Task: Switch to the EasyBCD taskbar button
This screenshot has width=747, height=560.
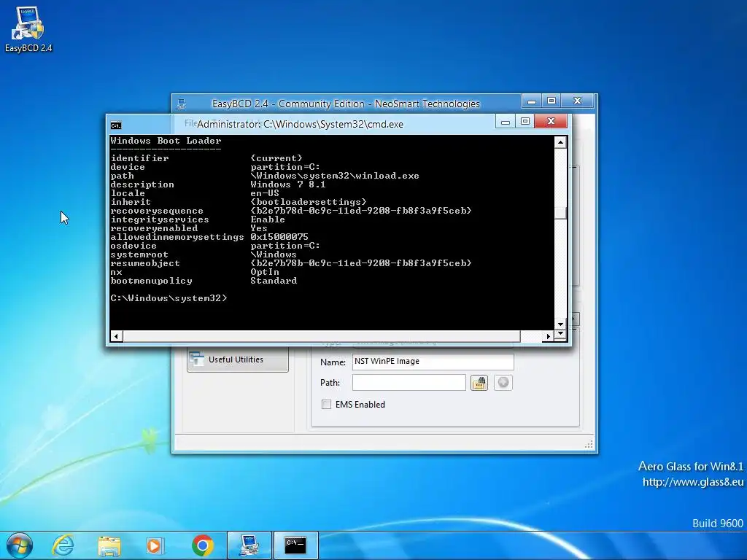Action: click(249, 545)
